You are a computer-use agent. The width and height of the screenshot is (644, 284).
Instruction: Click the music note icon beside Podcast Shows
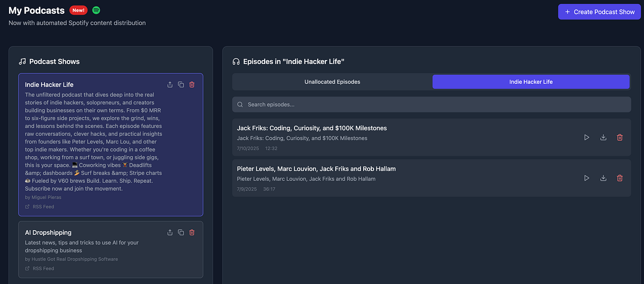[22, 62]
